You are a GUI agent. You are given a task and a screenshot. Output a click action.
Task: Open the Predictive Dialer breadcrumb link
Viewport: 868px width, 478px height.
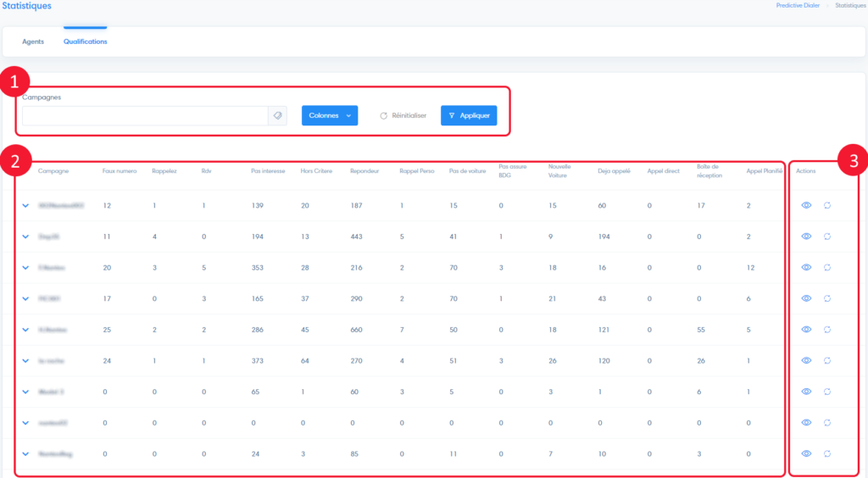click(x=799, y=5)
